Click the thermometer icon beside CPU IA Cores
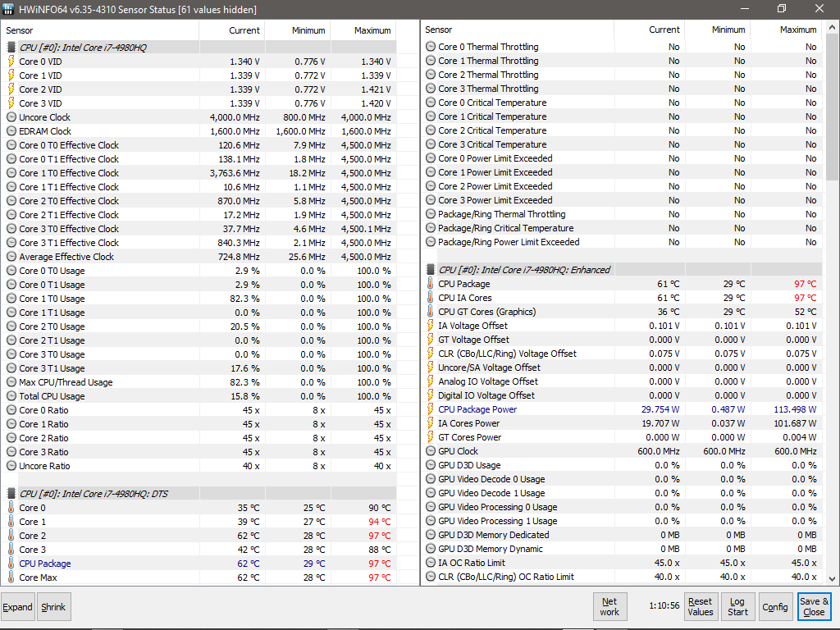Screen dimensions: 840x630 [x=431, y=298]
